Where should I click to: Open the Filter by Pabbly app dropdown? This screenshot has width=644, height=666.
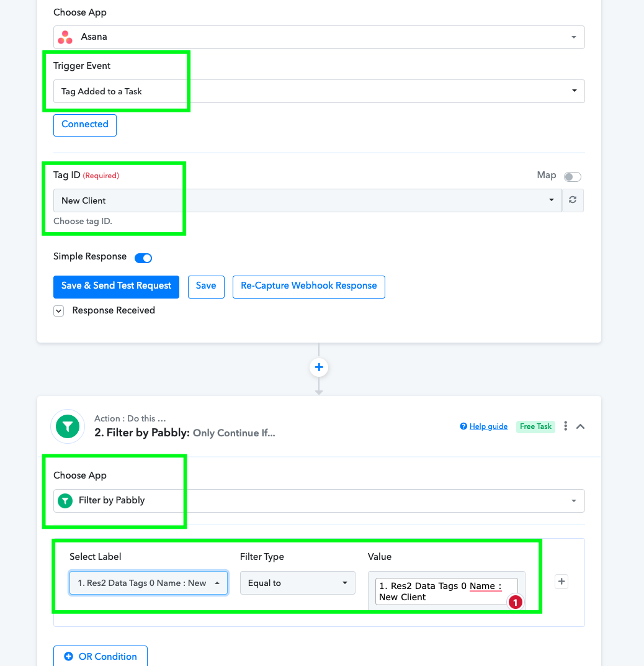click(319, 501)
